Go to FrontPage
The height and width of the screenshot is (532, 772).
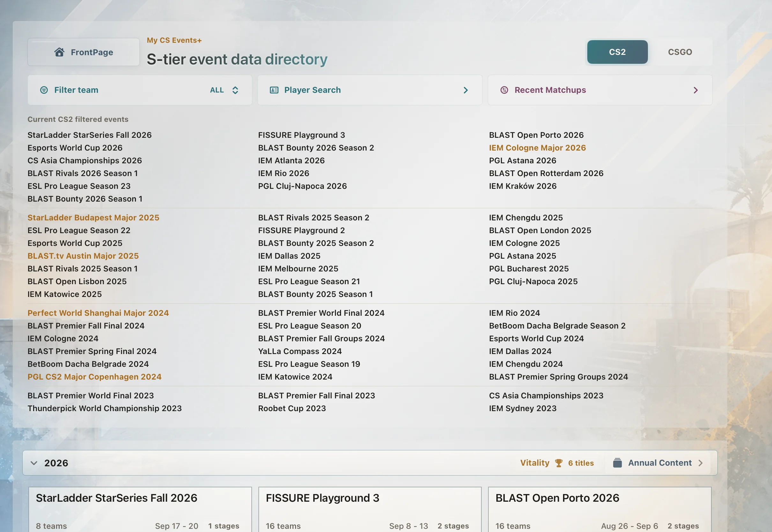pos(83,52)
